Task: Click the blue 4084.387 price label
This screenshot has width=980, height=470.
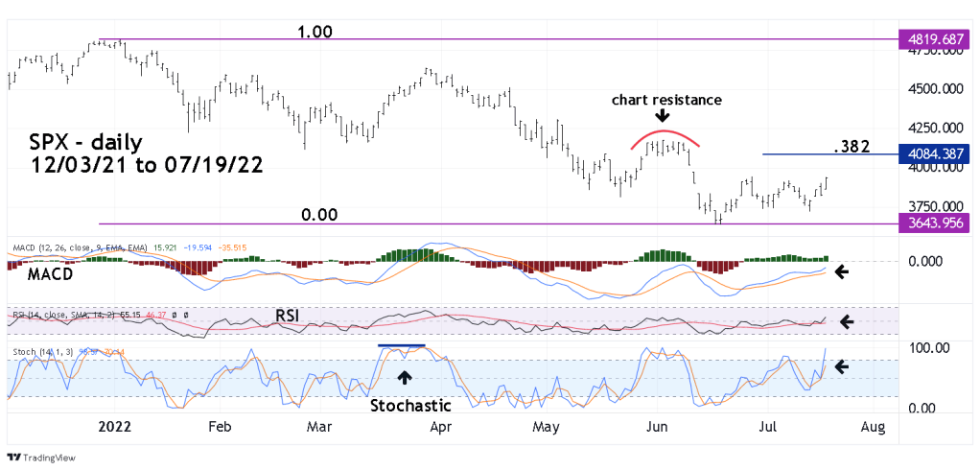Action: point(934,153)
